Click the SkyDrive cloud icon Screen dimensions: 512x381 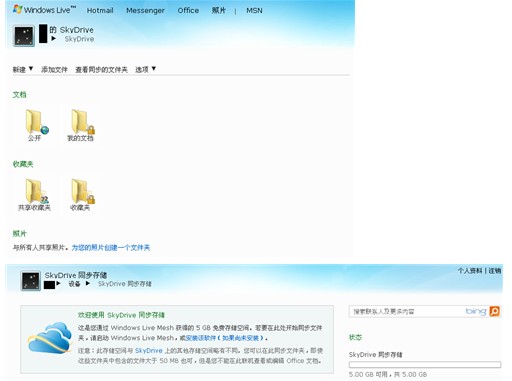coord(50,338)
